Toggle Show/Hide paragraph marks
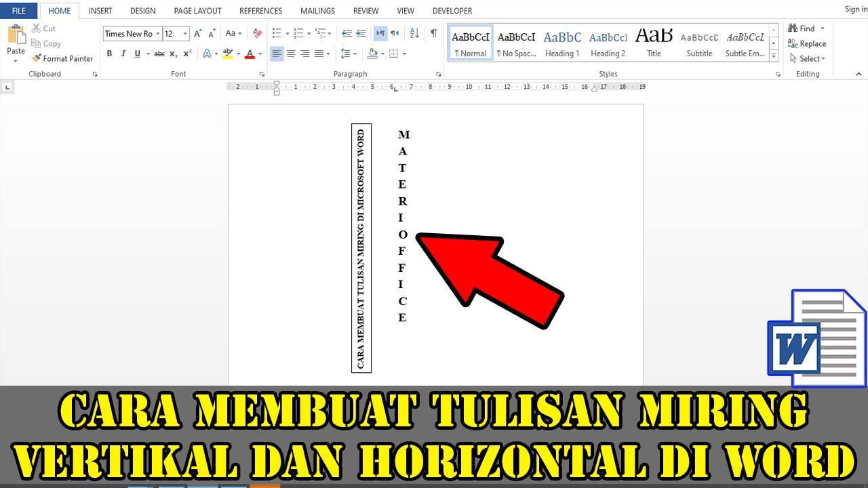Image resolution: width=868 pixels, height=488 pixels. [x=434, y=33]
